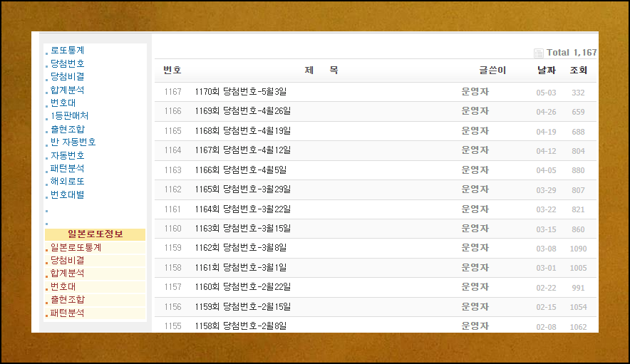Open the blue 당첨비결 sidebar link
This screenshot has height=364, width=630.
(67, 76)
